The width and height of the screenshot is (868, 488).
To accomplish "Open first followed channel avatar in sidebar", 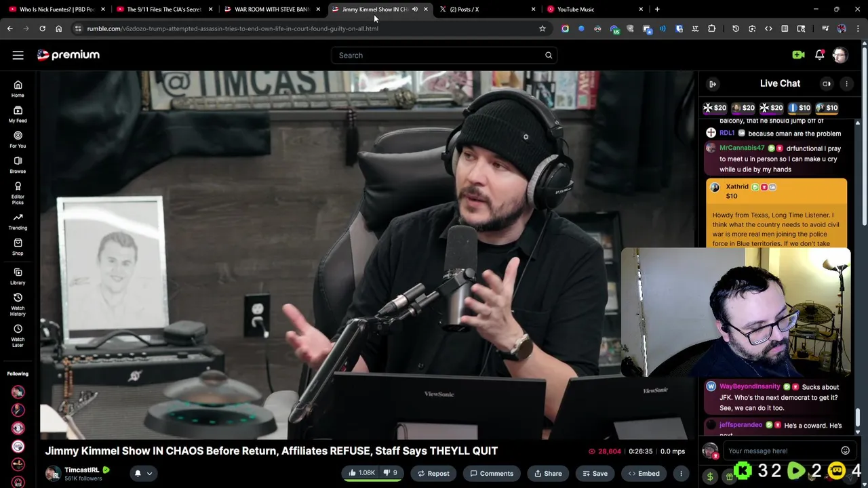I will point(18,392).
